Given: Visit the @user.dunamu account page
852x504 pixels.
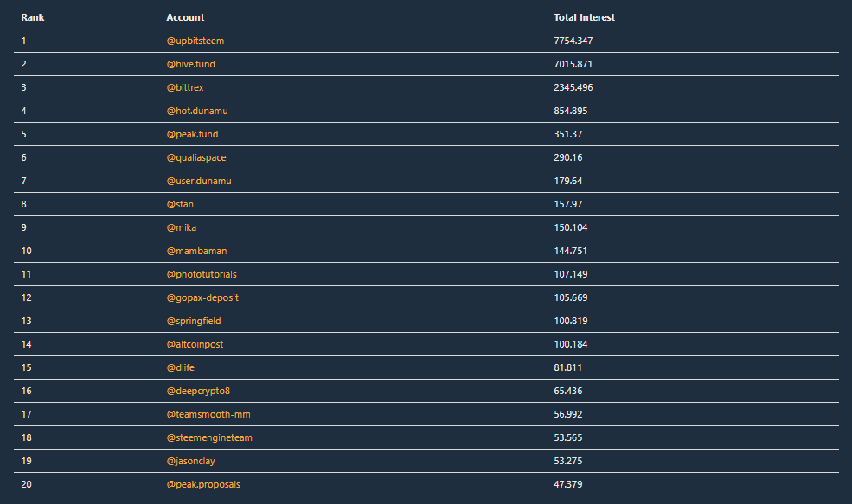Looking at the screenshot, I should pyautogui.click(x=199, y=181).
